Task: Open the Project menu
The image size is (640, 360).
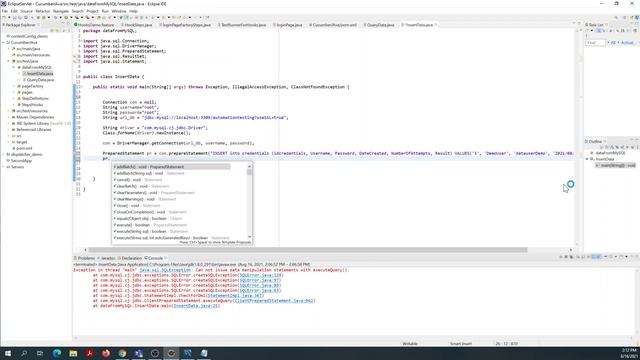Action: (92, 11)
